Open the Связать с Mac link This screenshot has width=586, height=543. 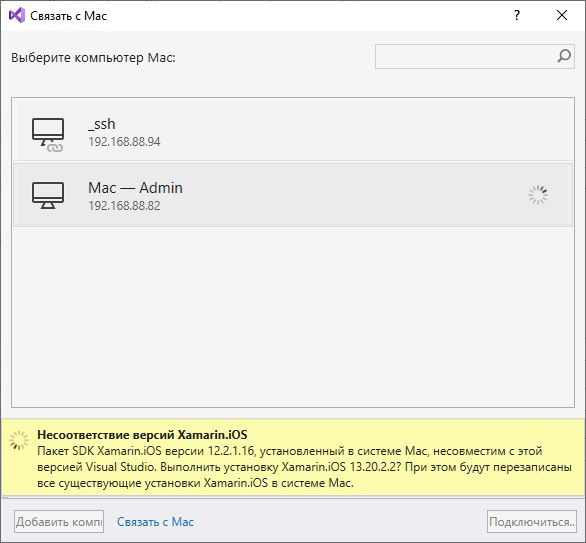[x=155, y=522]
